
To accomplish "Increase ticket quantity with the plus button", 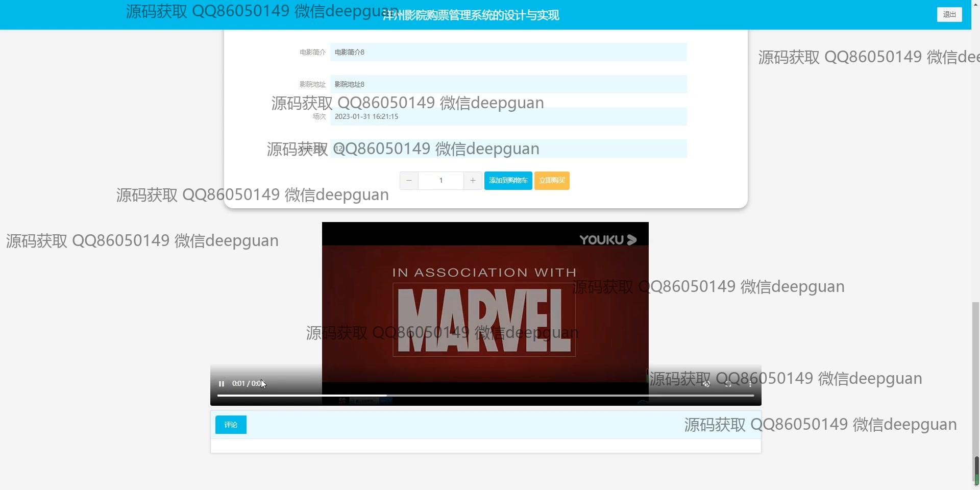I will coord(473,181).
